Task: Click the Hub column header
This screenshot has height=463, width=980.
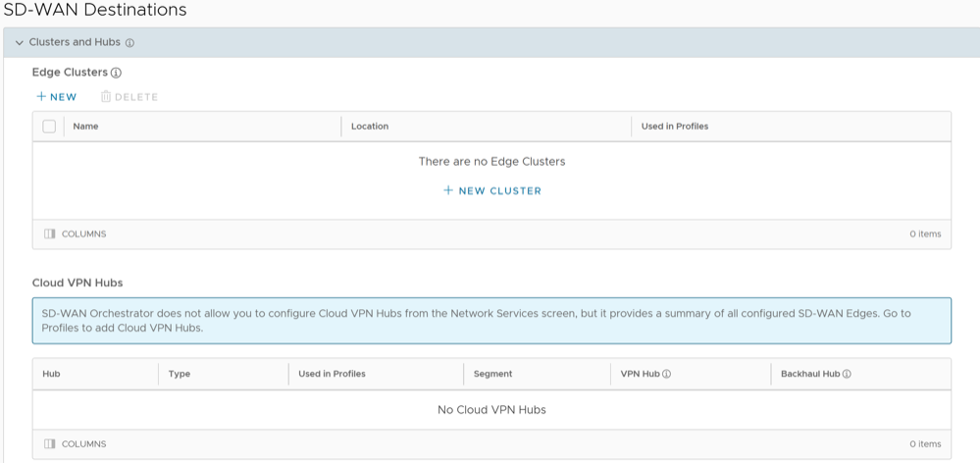Action: point(52,374)
